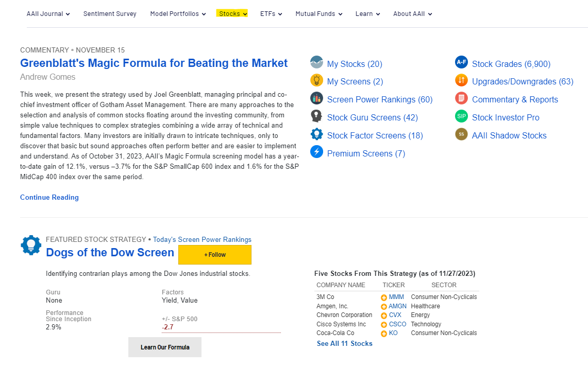This screenshot has width=588, height=368.
Task: Click the Premium Screens lightning bolt icon
Action: pyautogui.click(x=316, y=152)
